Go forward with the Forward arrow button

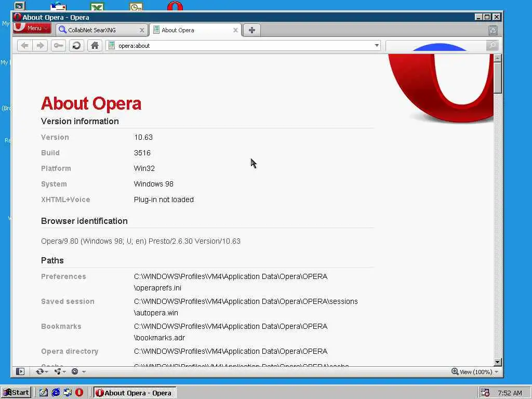point(40,46)
